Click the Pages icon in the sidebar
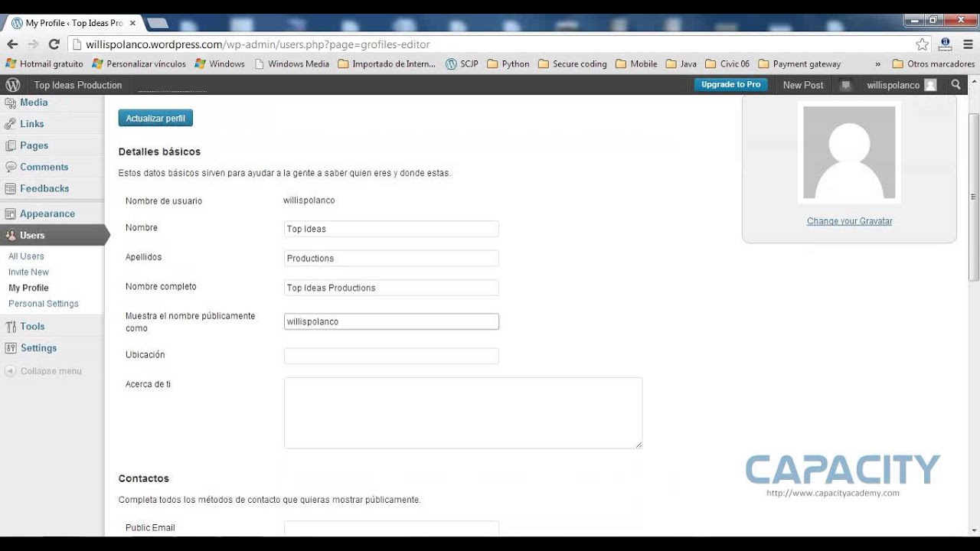 pyautogui.click(x=11, y=145)
